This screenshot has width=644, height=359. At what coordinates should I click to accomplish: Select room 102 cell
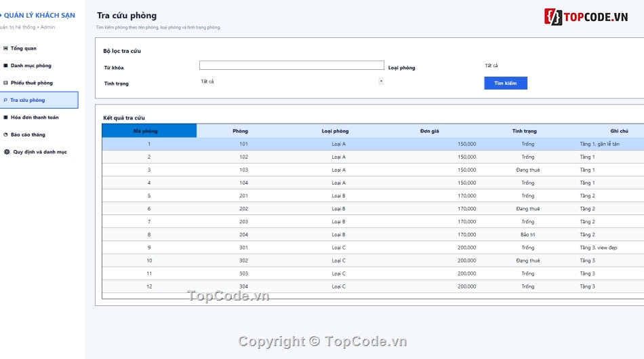coord(243,157)
